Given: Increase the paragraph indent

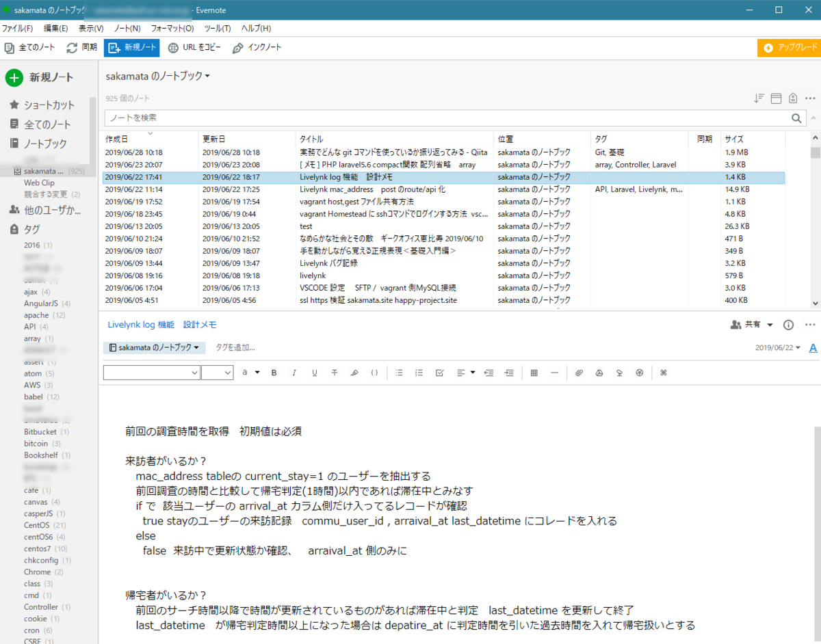Looking at the screenshot, I should [x=509, y=373].
